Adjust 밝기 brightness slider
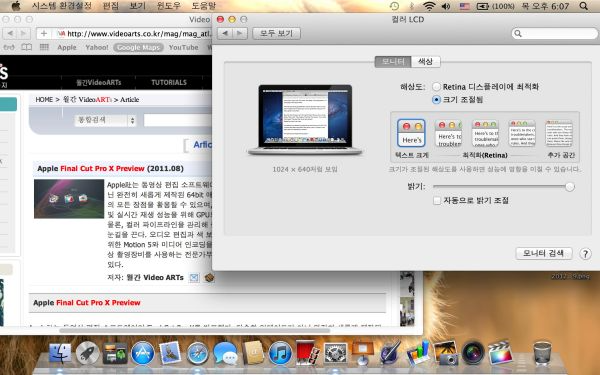600x375 pixels. click(570, 187)
